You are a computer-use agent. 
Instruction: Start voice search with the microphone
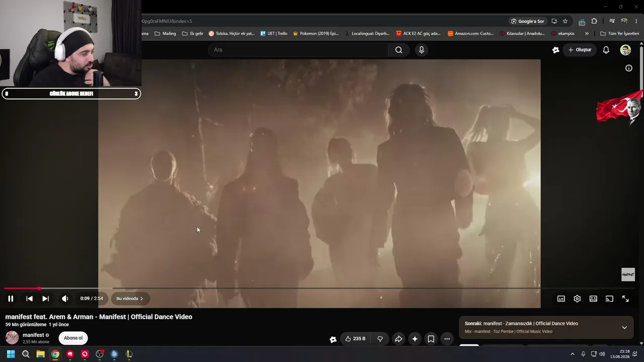422,50
